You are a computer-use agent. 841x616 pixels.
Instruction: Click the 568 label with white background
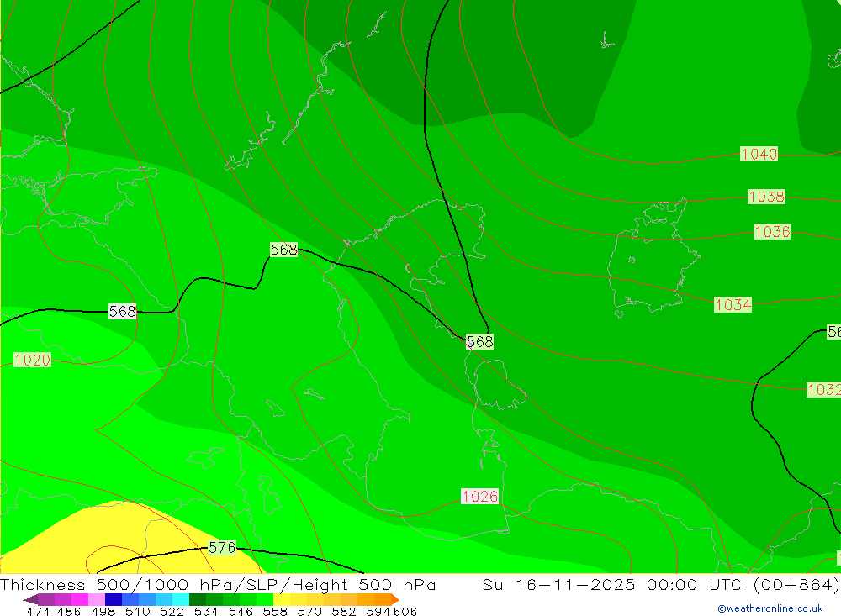(x=122, y=312)
